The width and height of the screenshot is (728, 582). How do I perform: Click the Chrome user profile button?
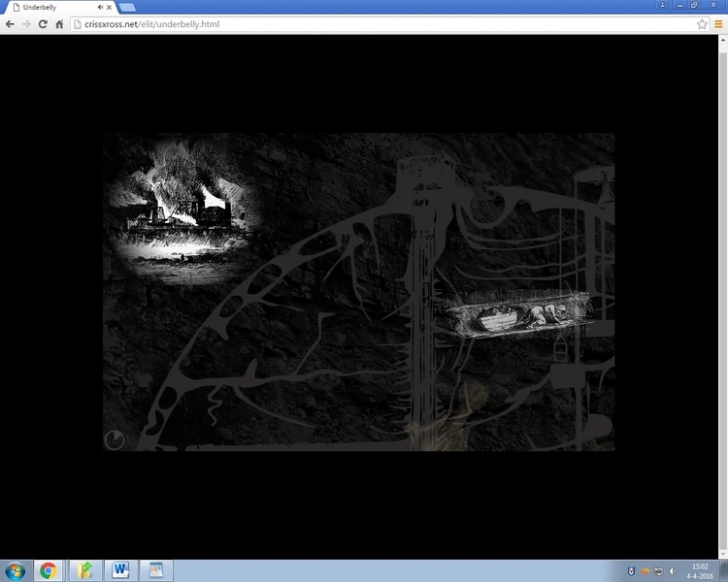(663, 5)
